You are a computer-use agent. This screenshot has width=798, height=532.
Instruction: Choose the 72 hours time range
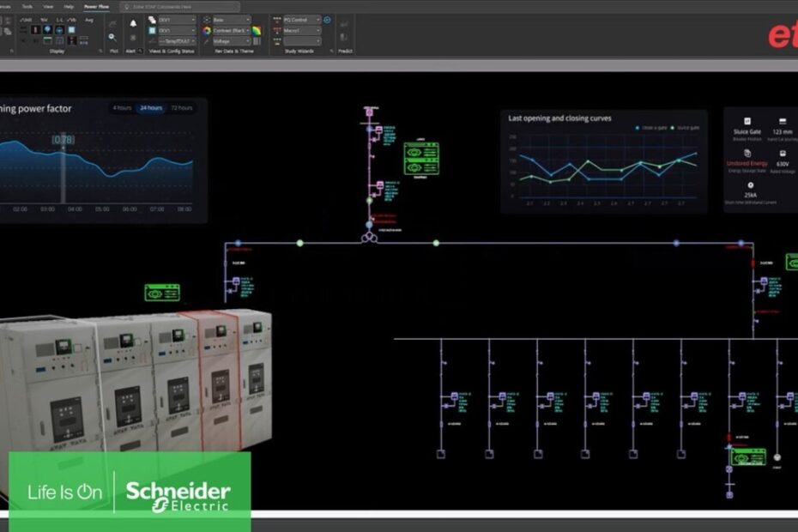pos(181,108)
